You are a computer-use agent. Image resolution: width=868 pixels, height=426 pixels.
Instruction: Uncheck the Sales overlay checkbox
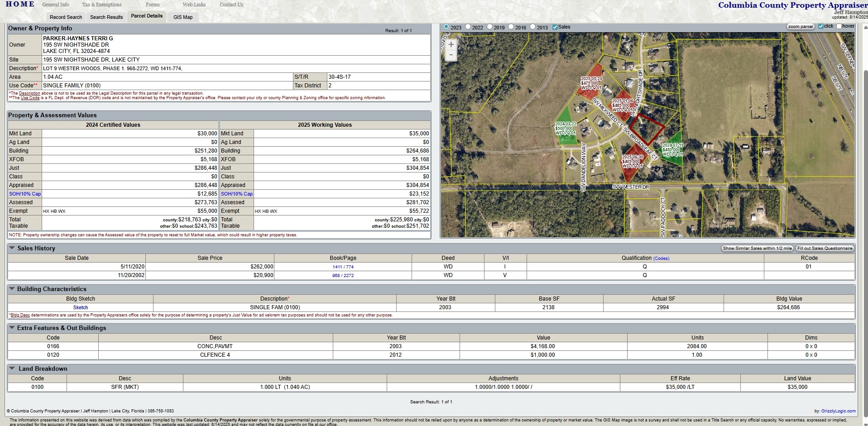pos(555,27)
